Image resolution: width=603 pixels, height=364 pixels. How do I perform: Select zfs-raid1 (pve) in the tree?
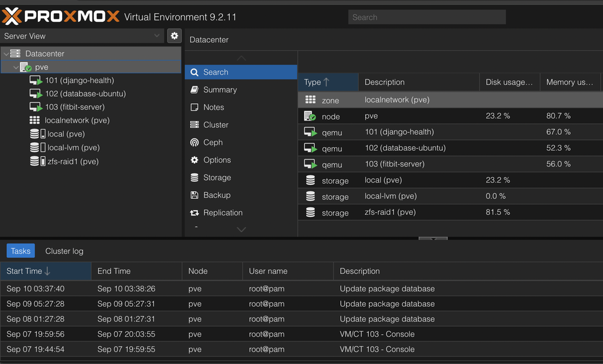(x=73, y=162)
